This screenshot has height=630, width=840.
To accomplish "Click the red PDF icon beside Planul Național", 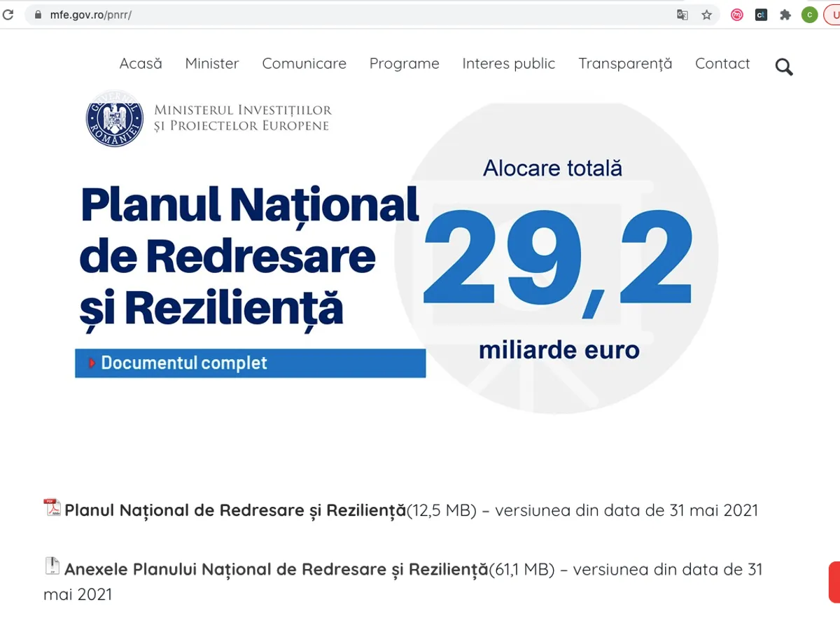I will 52,507.
